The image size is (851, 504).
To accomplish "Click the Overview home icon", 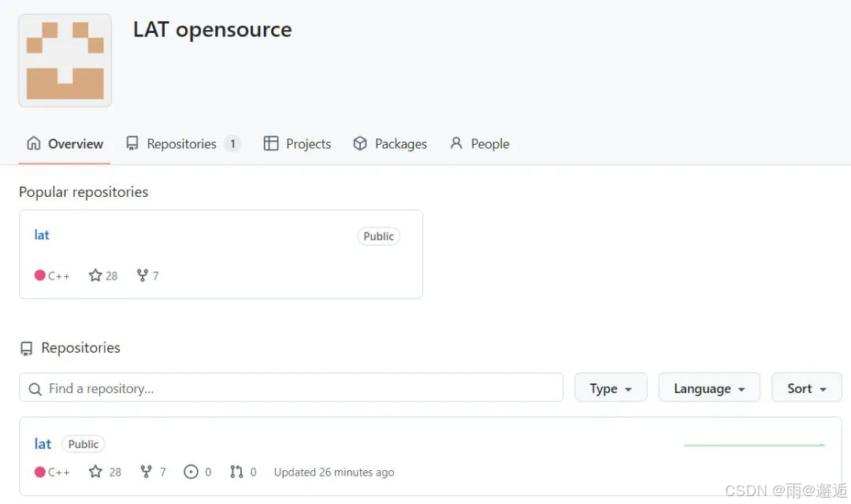I will (34, 143).
